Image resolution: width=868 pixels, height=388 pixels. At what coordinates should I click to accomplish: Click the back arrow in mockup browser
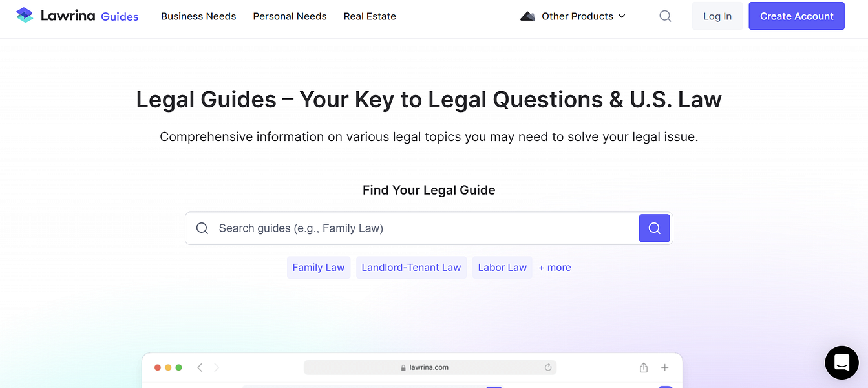tap(200, 367)
